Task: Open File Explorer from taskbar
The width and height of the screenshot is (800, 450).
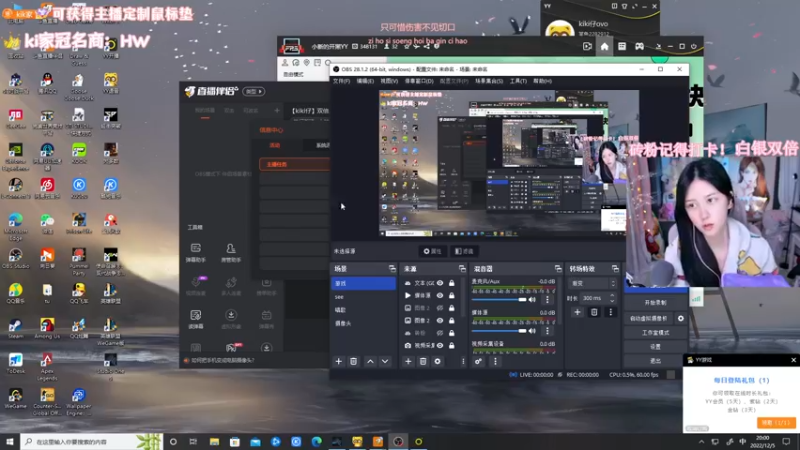Action: pos(214,441)
